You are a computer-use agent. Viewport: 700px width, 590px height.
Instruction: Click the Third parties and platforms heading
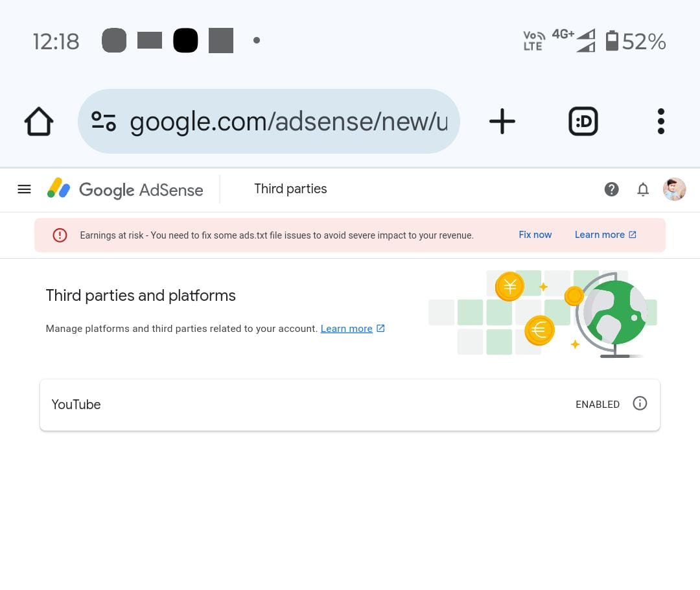point(141,296)
